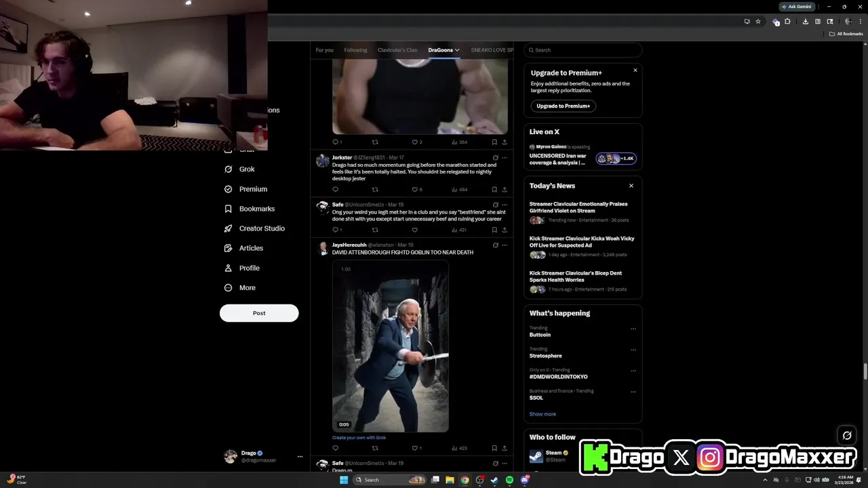
Task: Open more menu on Jorkster's post
Action: (505, 157)
